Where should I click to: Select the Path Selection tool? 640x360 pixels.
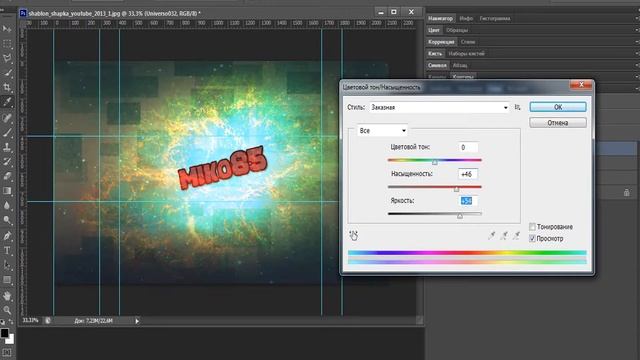click(x=7, y=265)
